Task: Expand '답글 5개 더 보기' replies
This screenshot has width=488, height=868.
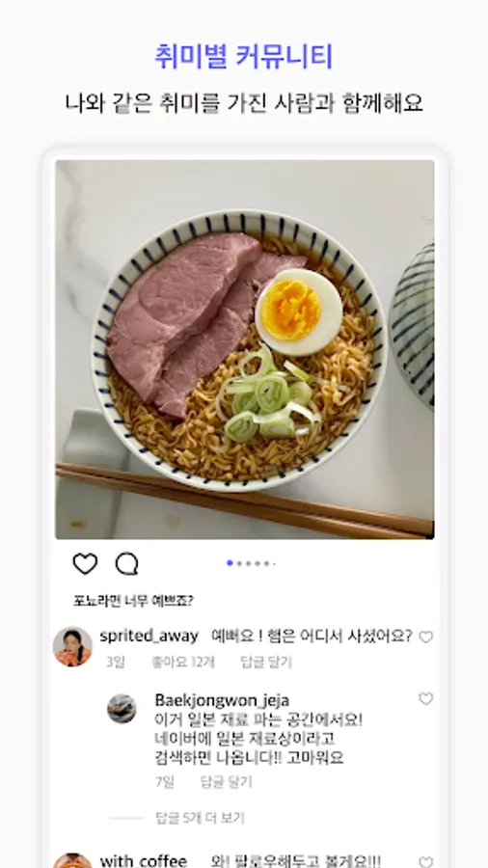Action: (x=200, y=818)
